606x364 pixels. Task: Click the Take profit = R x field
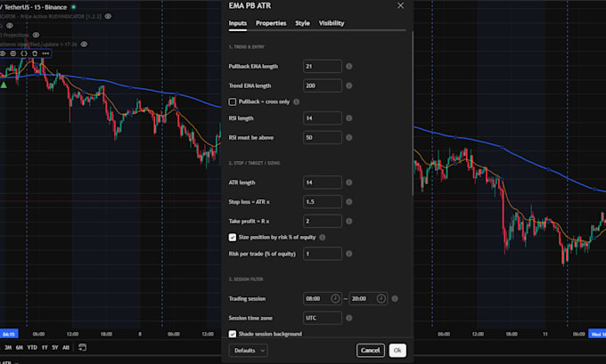point(323,222)
